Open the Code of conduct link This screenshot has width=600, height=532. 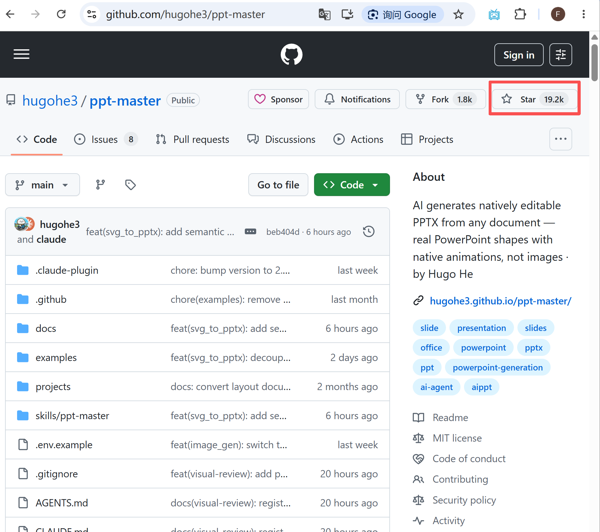[x=459, y=459]
